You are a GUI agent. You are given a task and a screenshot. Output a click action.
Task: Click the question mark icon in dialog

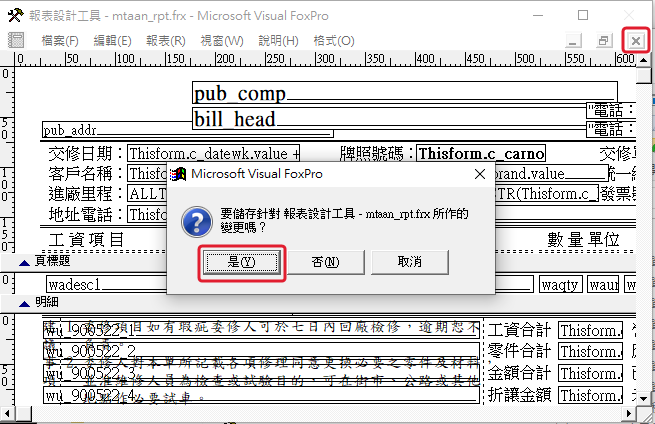click(x=197, y=221)
